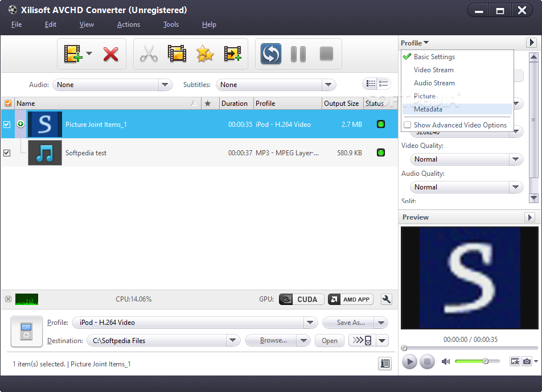542x392 pixels.
Task: Sort by the Name column header
Action: (108, 104)
